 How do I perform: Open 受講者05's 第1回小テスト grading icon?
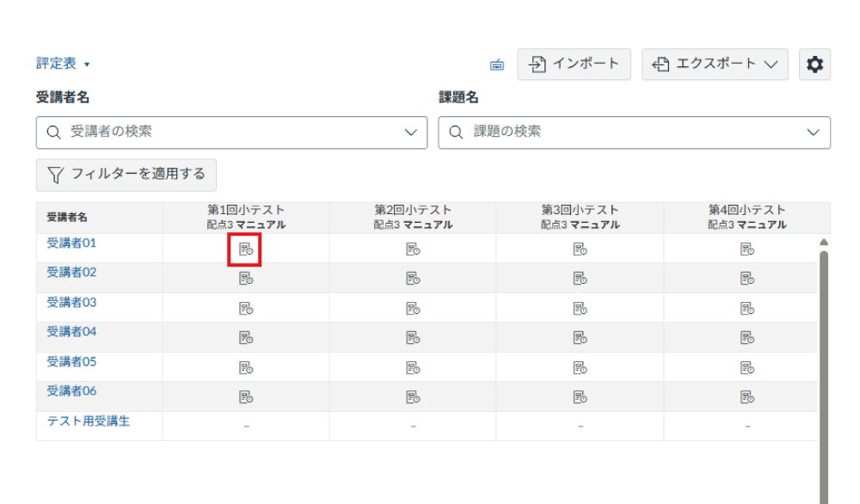click(246, 367)
